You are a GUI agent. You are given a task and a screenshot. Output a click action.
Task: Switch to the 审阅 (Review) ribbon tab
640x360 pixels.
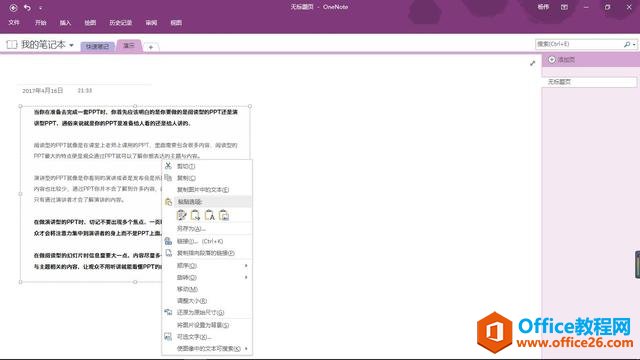151,22
